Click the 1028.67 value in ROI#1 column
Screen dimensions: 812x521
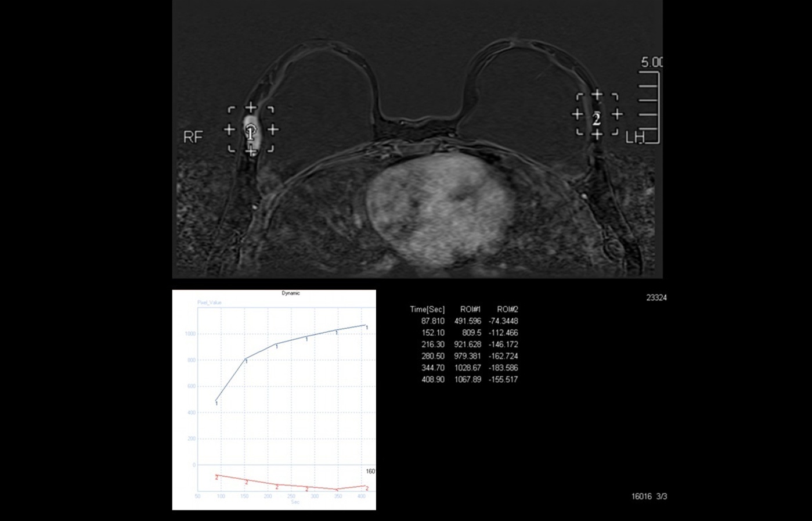[468, 368]
